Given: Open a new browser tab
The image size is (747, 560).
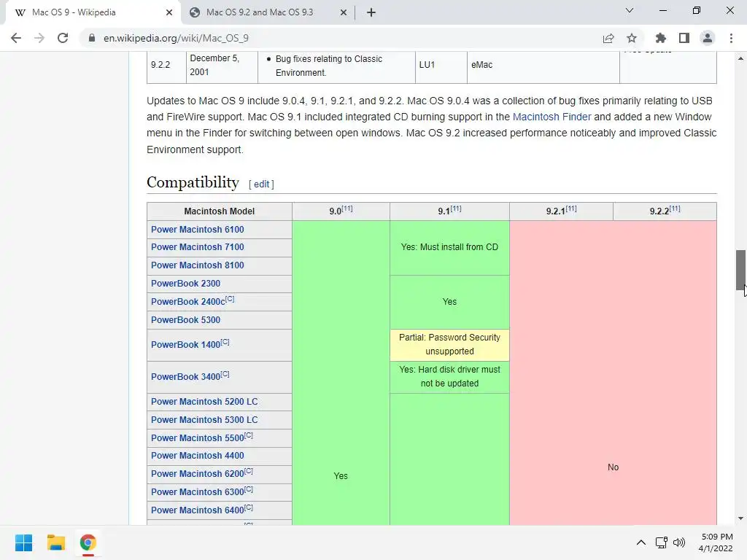Looking at the screenshot, I should coord(371,12).
